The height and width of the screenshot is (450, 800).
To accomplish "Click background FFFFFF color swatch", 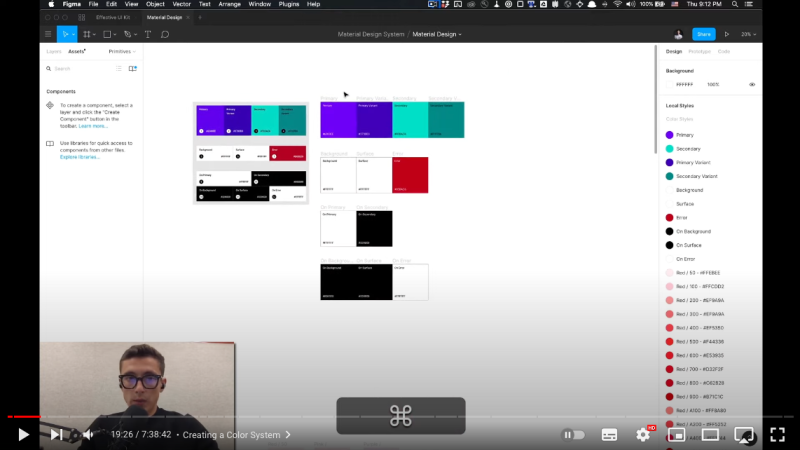I will [x=669, y=85].
